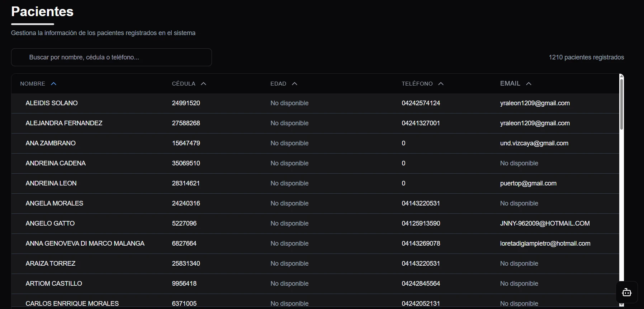The height and width of the screenshot is (309, 644).
Task: Toggle the Cédula column sort arrow
Action: pyautogui.click(x=203, y=84)
